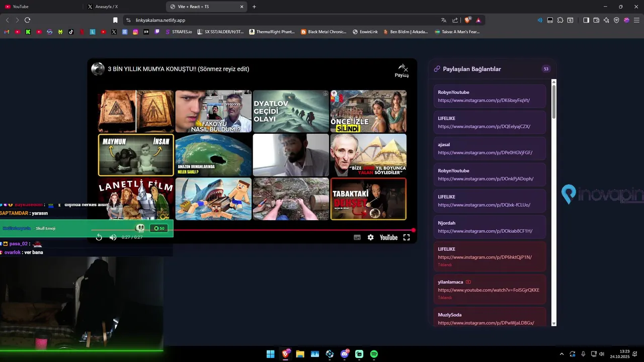Toggle subtitles on the video player

pyautogui.click(x=357, y=237)
